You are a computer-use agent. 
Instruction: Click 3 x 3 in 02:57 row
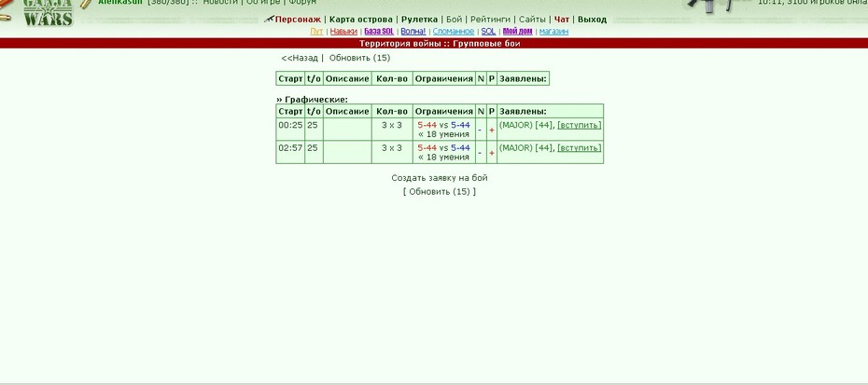point(392,147)
